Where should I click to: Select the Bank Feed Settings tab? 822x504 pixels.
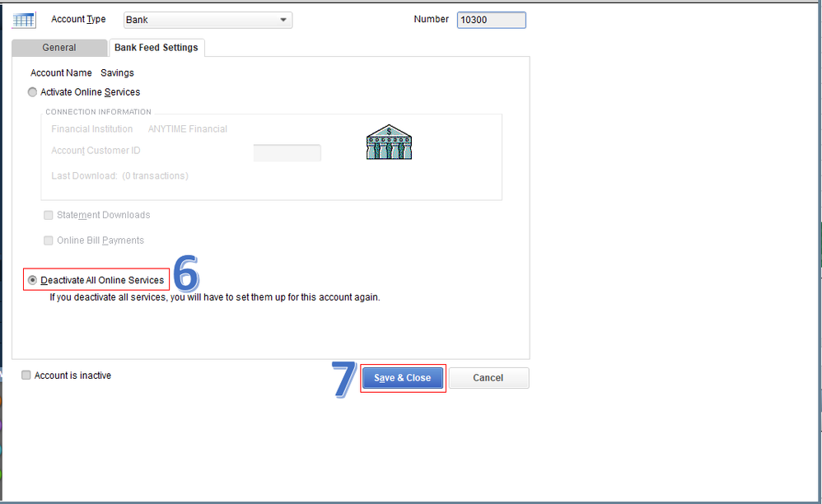[156, 48]
